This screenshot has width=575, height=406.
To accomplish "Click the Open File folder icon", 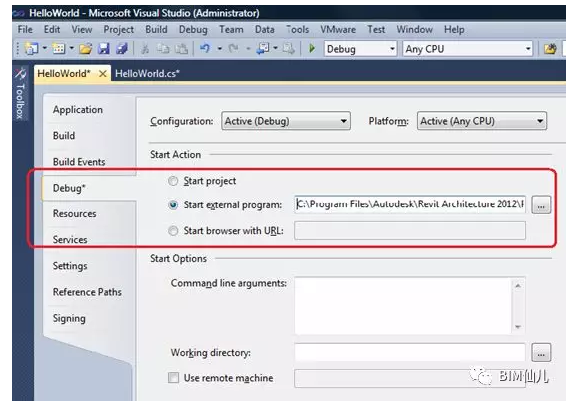I will tap(85, 48).
